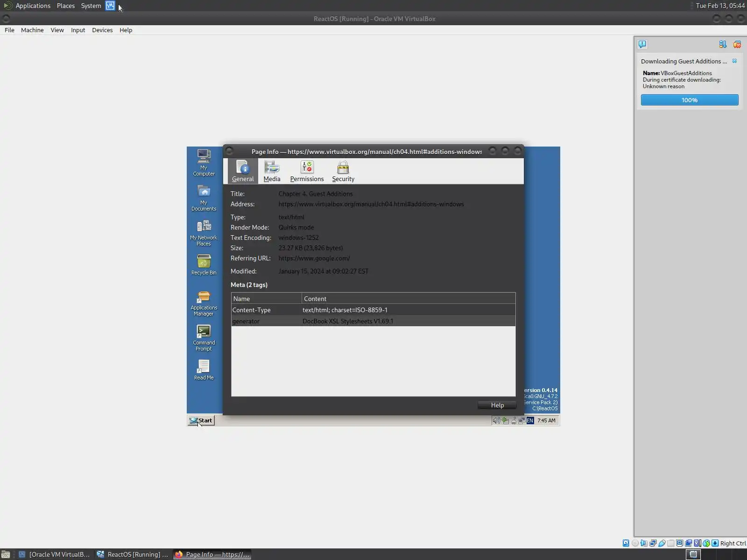Select the Recycle Bin desktop icon
This screenshot has height=560, width=747.
click(x=204, y=265)
